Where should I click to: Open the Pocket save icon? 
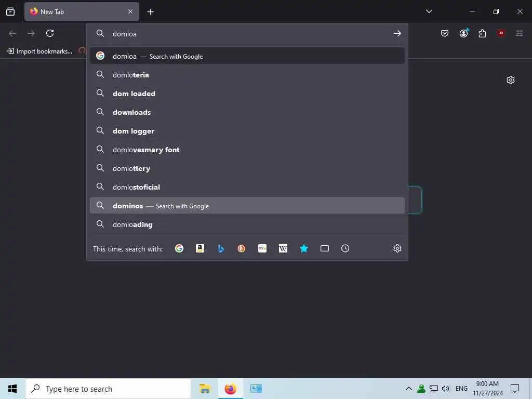445,33
